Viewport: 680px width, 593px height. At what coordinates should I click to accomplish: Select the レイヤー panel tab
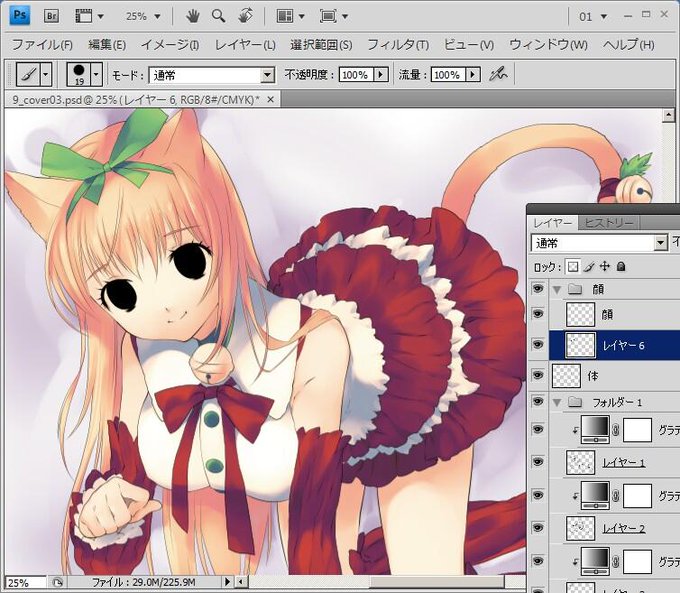click(x=553, y=223)
